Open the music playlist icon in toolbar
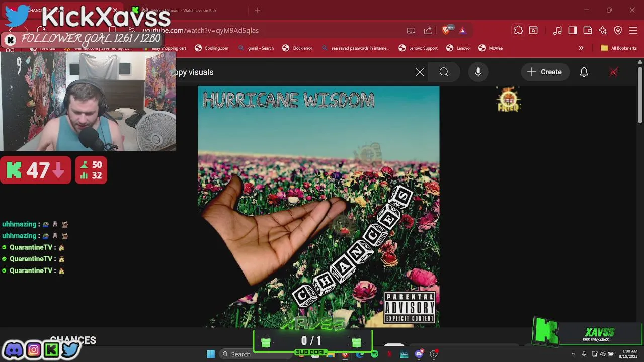Screen dimensions: 644x362 pyautogui.click(x=557, y=31)
